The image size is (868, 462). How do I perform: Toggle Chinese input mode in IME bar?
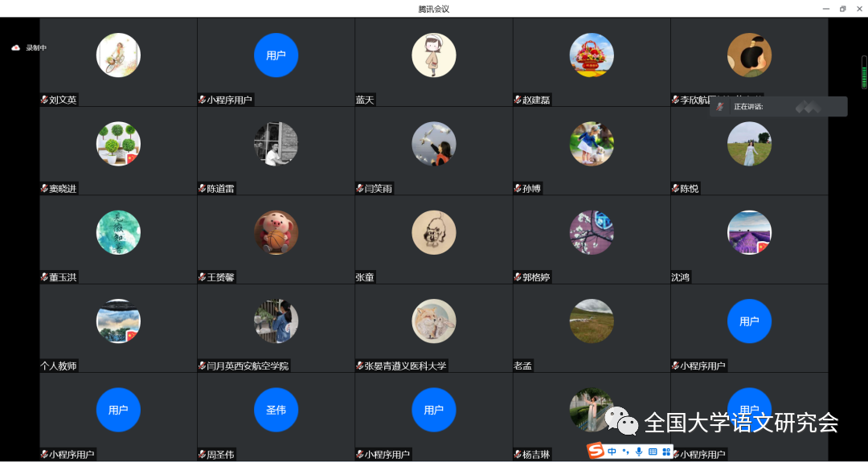[x=612, y=452]
